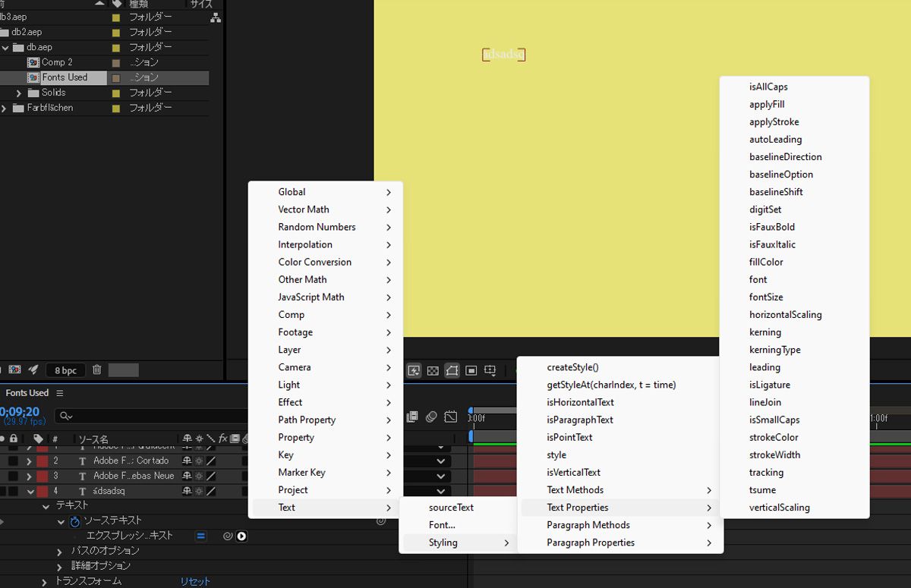
Task: Toggle the transparency grid icon
Action: (x=433, y=371)
